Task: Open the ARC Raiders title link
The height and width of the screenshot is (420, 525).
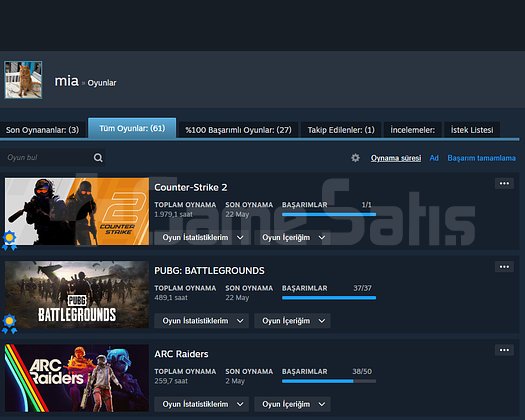Action: coord(181,354)
